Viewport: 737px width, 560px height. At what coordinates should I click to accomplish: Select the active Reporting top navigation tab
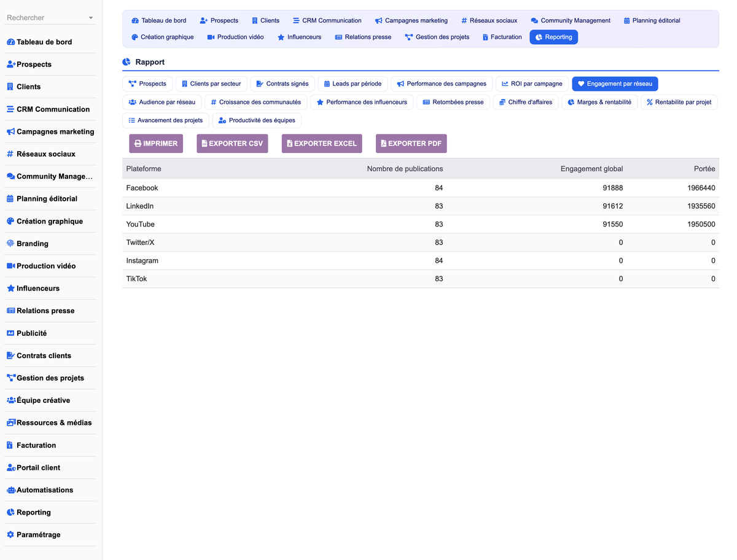(x=554, y=37)
